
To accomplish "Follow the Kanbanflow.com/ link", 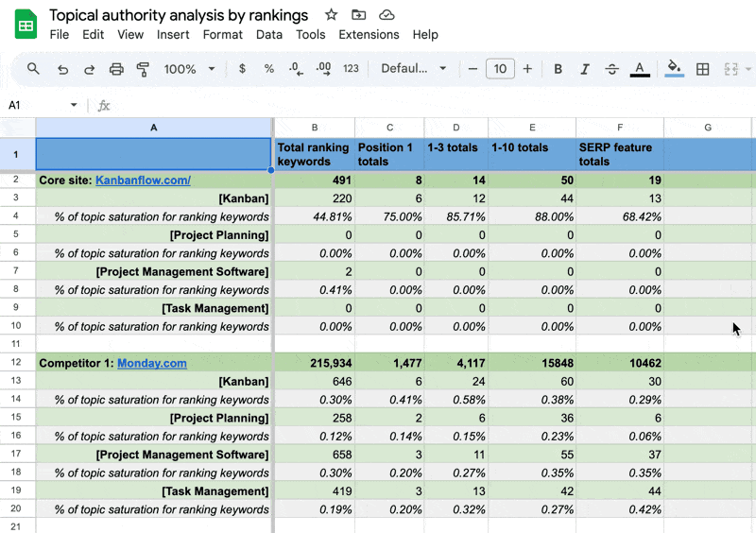I will tap(143, 181).
